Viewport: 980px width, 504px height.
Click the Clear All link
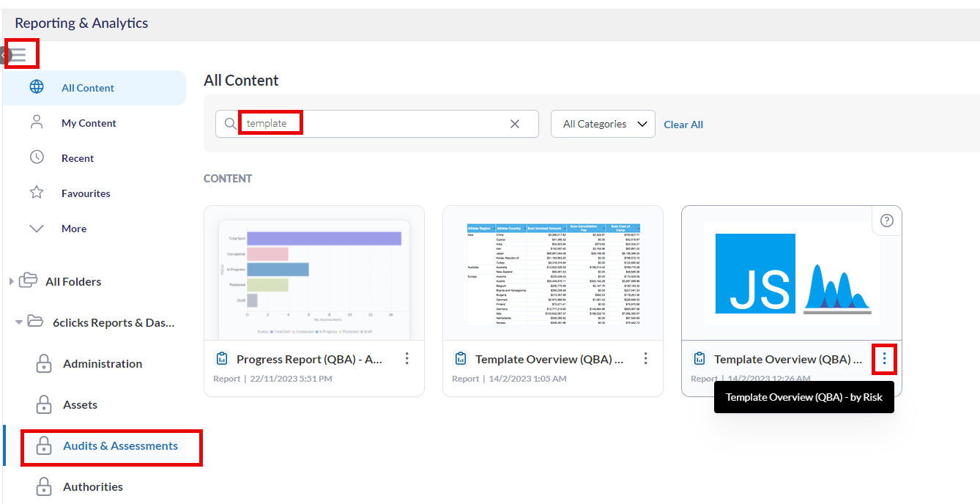(x=683, y=125)
